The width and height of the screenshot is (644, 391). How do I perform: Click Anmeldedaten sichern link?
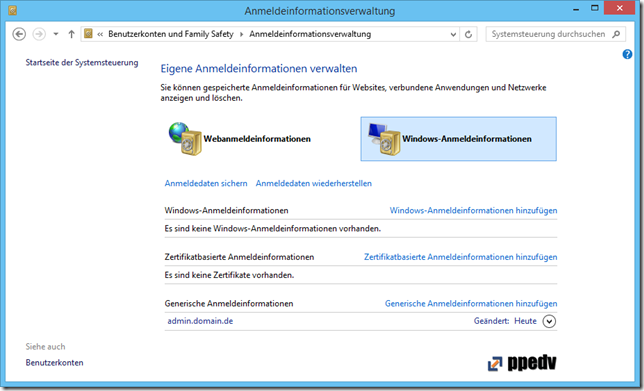coord(206,183)
